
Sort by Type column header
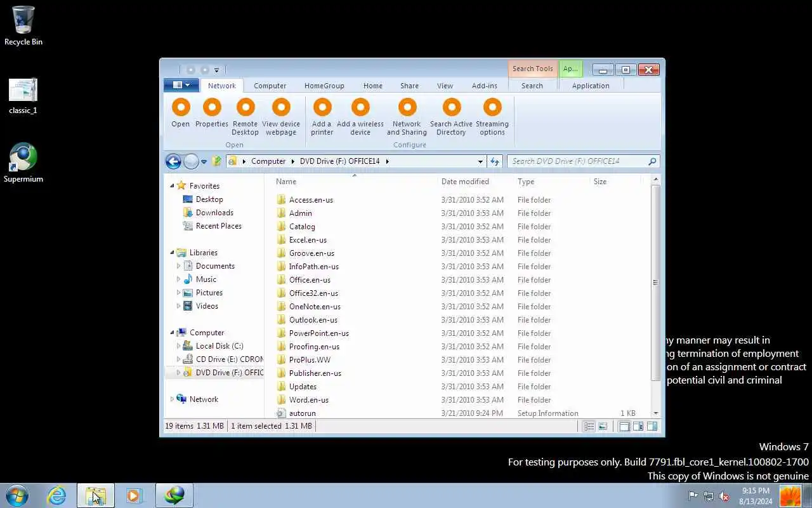click(551, 182)
